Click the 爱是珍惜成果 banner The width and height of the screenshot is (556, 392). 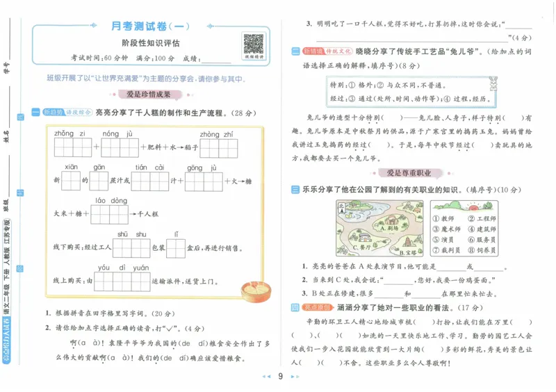[149, 95]
